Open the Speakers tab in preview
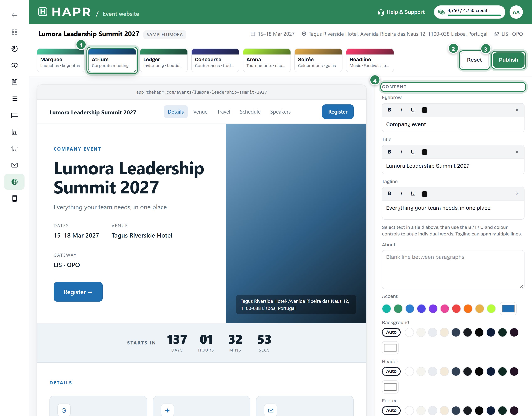The height and width of the screenshot is (416, 532). (x=280, y=112)
